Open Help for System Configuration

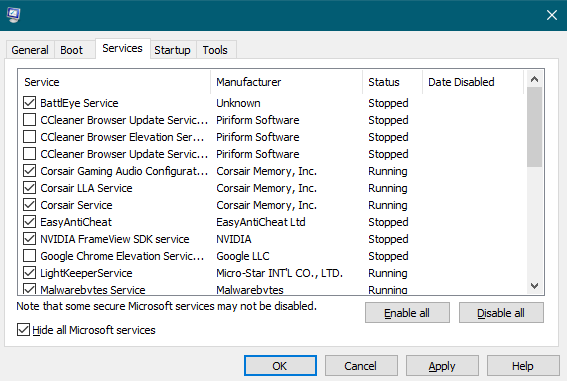(523, 366)
